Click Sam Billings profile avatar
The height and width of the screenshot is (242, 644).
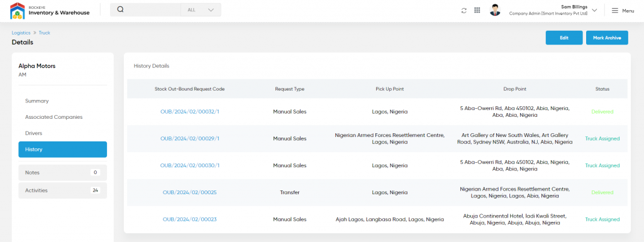click(496, 10)
